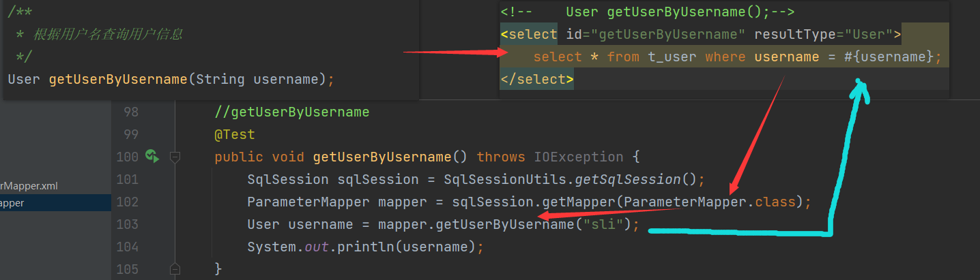
Task: Click ParameterMapper.class in the getMapper argument
Action: [x=712, y=202]
